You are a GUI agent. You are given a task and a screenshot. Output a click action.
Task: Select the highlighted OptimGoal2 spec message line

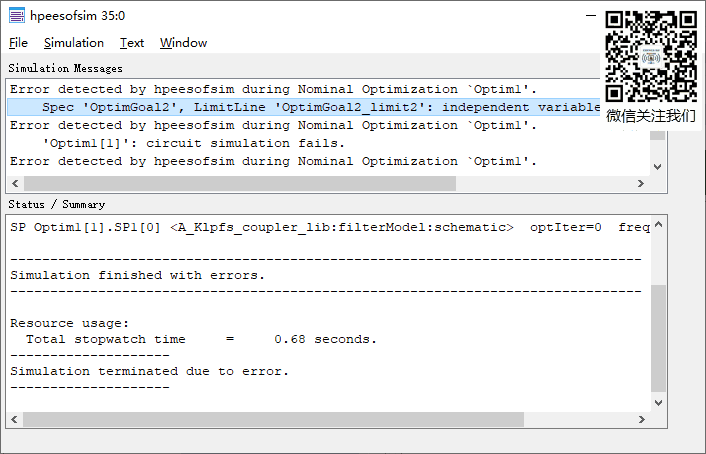pos(300,107)
